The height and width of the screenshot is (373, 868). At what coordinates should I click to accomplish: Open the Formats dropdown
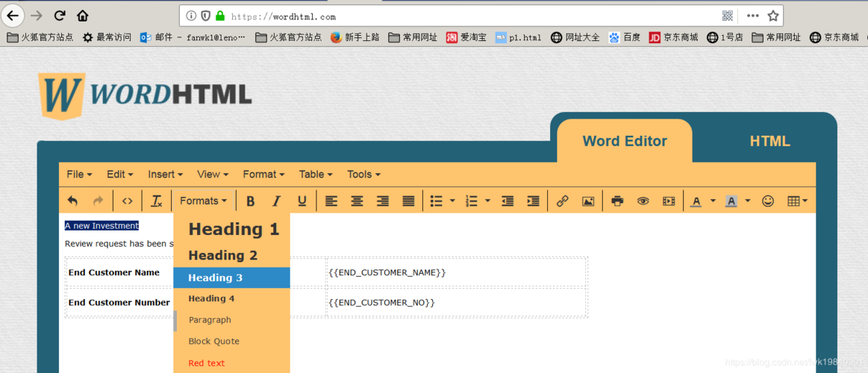tap(204, 201)
